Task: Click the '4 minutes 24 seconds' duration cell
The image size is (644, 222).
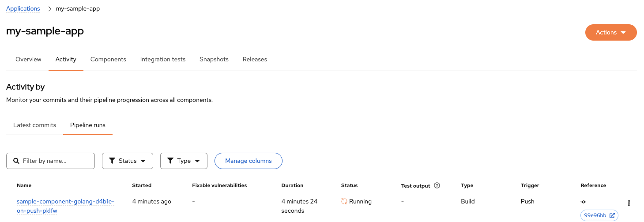Action: (299, 206)
